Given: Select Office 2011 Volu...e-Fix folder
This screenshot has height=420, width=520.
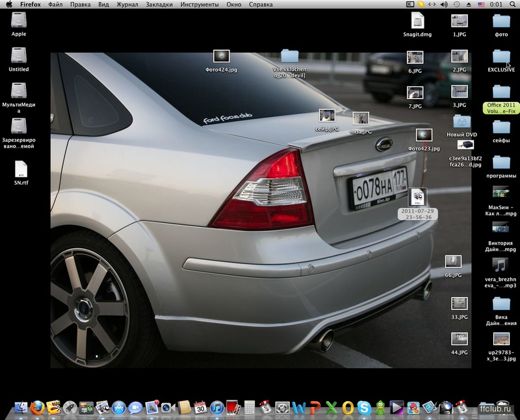Looking at the screenshot, I should (501, 92).
